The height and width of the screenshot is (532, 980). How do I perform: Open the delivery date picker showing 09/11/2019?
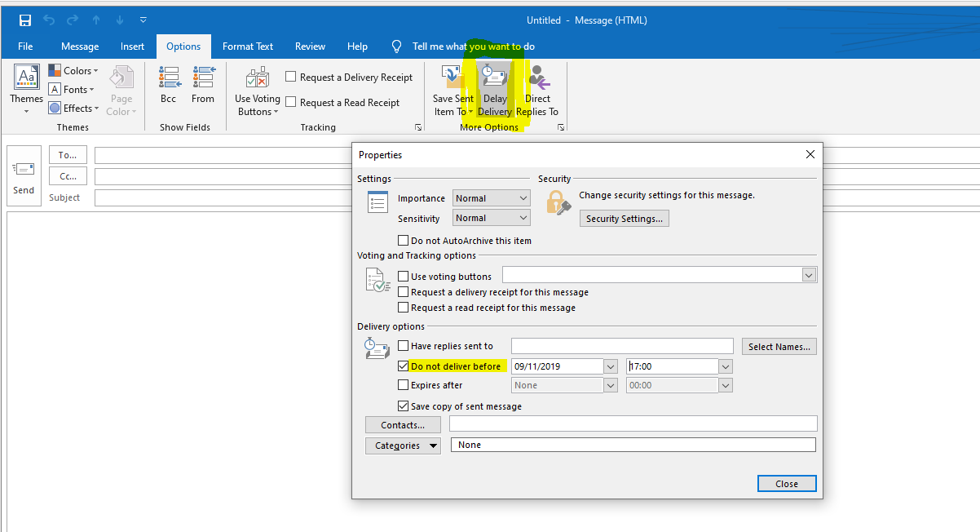coord(611,366)
